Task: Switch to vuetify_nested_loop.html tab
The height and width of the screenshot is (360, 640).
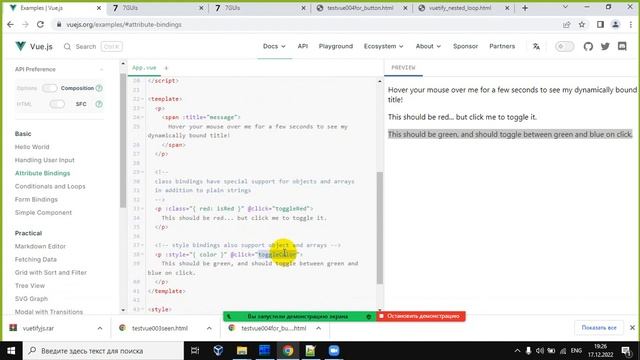Action: pyautogui.click(x=463, y=8)
